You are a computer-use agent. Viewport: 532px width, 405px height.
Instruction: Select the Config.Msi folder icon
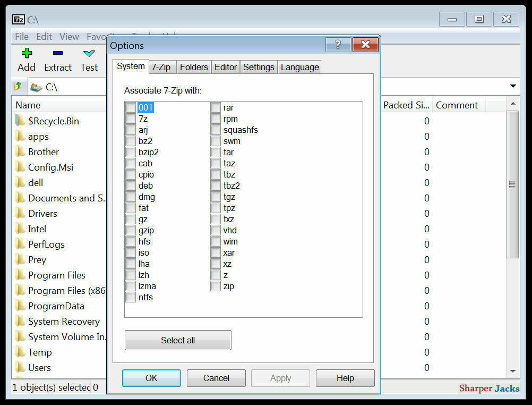click(x=20, y=167)
